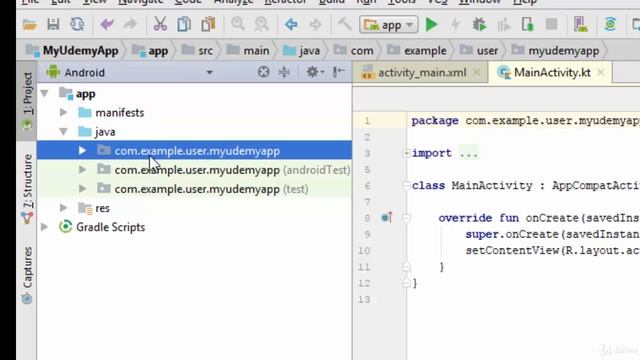Click the Sync Project with Gradle icon
The height and width of the screenshot is (360, 640).
coord(610,24)
